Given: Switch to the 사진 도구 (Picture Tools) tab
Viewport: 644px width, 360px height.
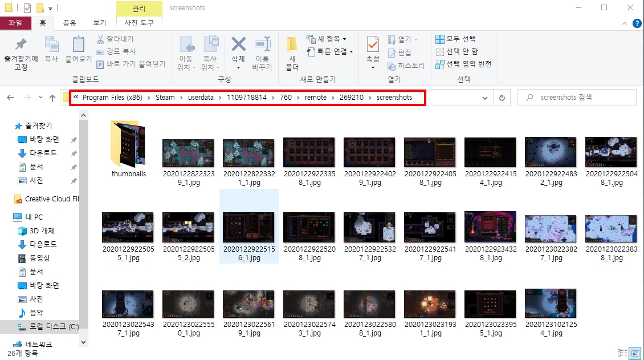Looking at the screenshot, I should point(139,23).
